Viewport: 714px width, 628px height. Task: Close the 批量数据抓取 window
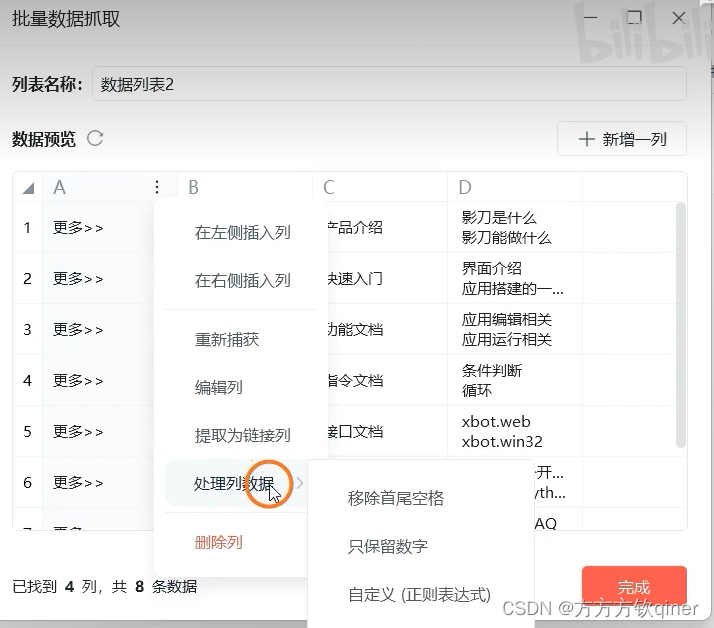coord(678,18)
